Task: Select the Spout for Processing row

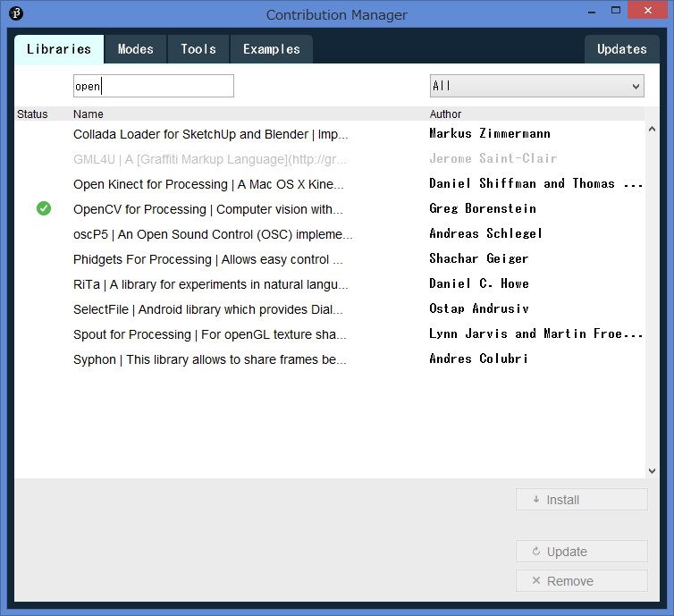Action: coord(330,334)
